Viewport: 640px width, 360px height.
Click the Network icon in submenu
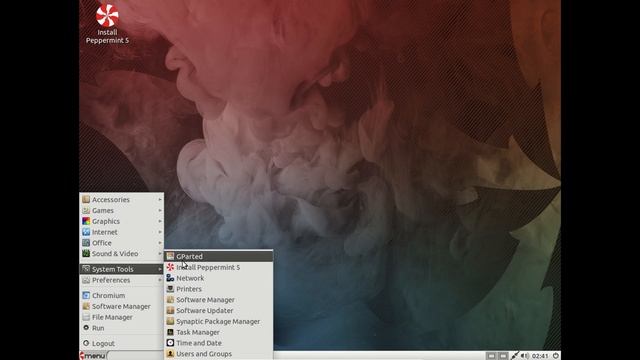point(170,278)
